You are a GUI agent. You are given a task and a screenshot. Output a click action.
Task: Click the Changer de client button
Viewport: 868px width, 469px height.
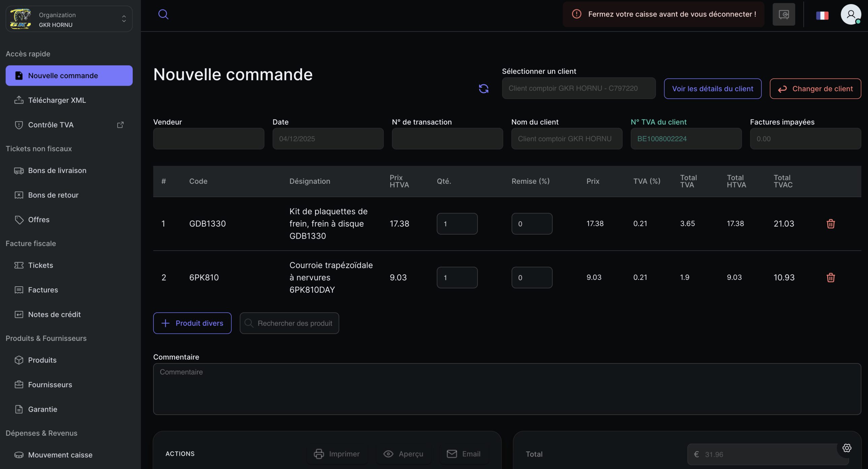815,88
